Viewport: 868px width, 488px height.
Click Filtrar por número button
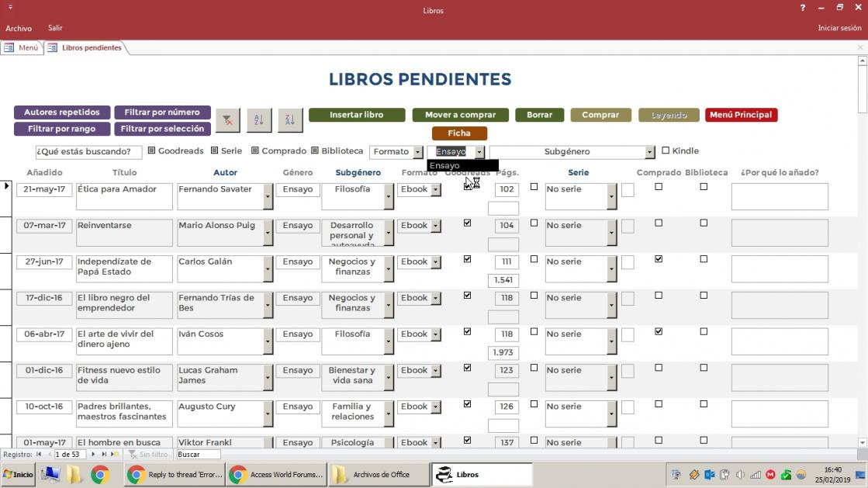(x=162, y=112)
